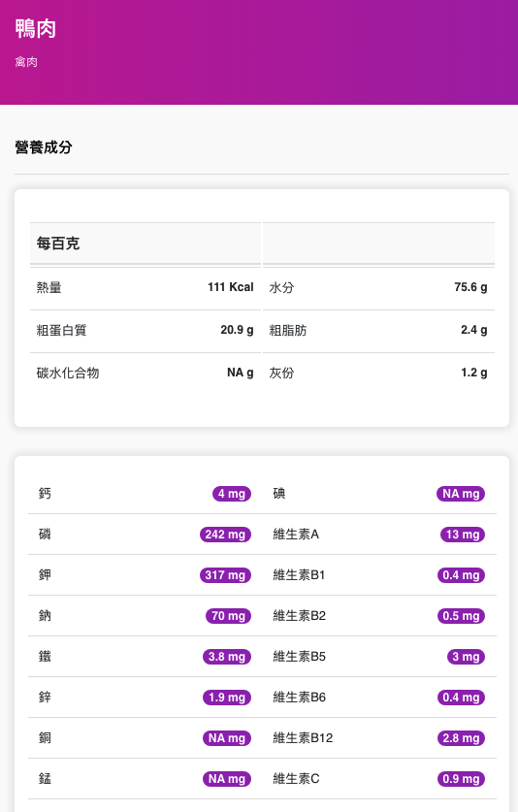Click the 鐵 label
Image resolution: width=518 pixels, height=812 pixels.
pos(45,657)
